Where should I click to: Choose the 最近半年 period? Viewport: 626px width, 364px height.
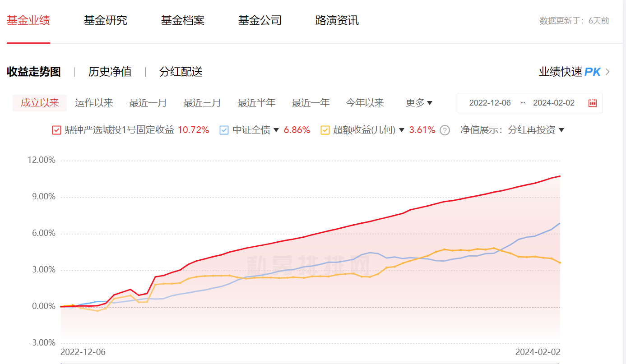[x=256, y=103]
